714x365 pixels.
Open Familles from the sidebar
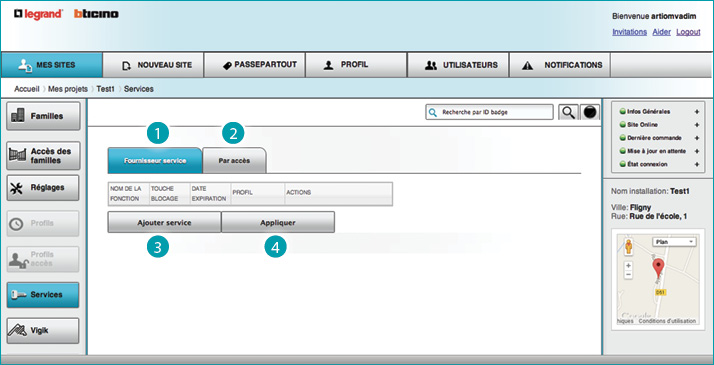(x=43, y=116)
